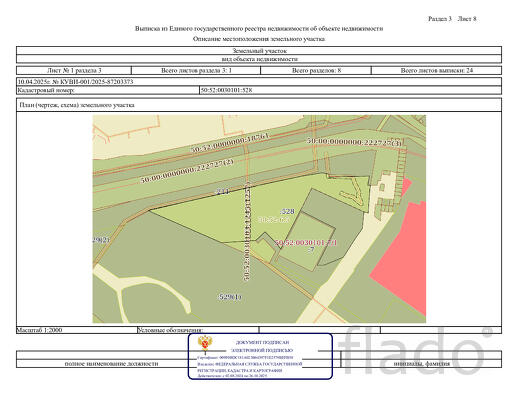Click map label '50:00:0000000:222727(3)'

pyautogui.click(x=354, y=142)
